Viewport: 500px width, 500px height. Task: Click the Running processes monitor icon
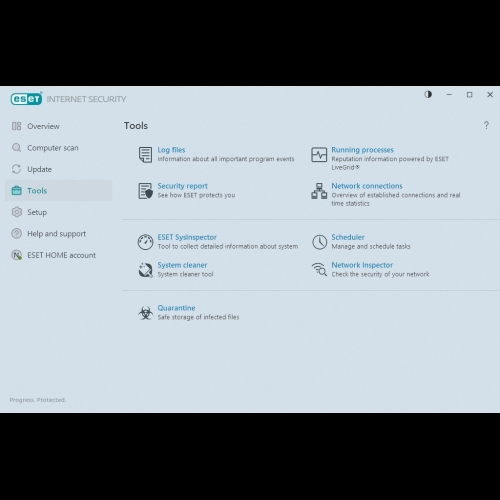[x=319, y=155]
